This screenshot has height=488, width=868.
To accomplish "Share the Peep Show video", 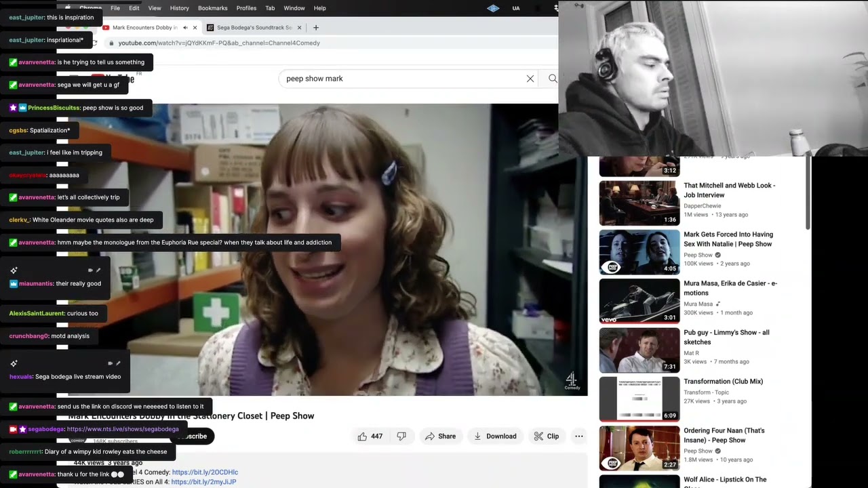I will pos(440,436).
